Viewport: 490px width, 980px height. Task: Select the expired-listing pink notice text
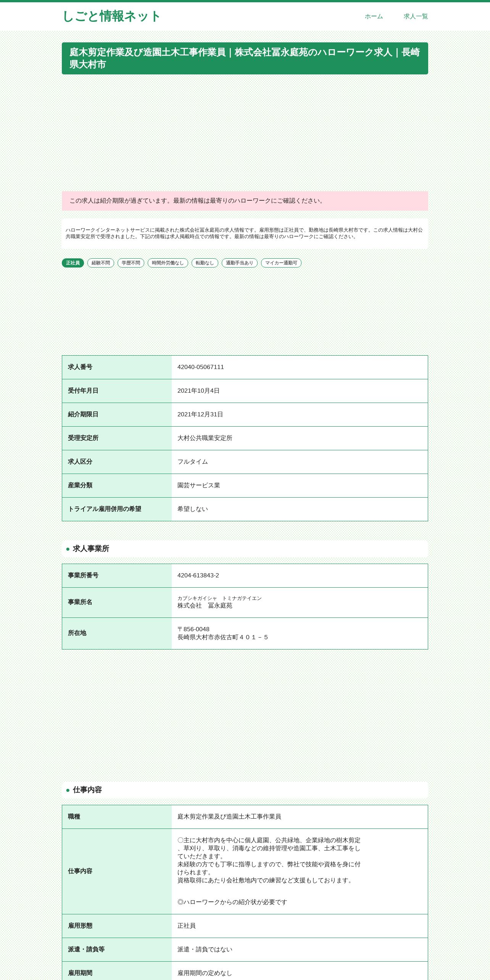click(x=197, y=201)
